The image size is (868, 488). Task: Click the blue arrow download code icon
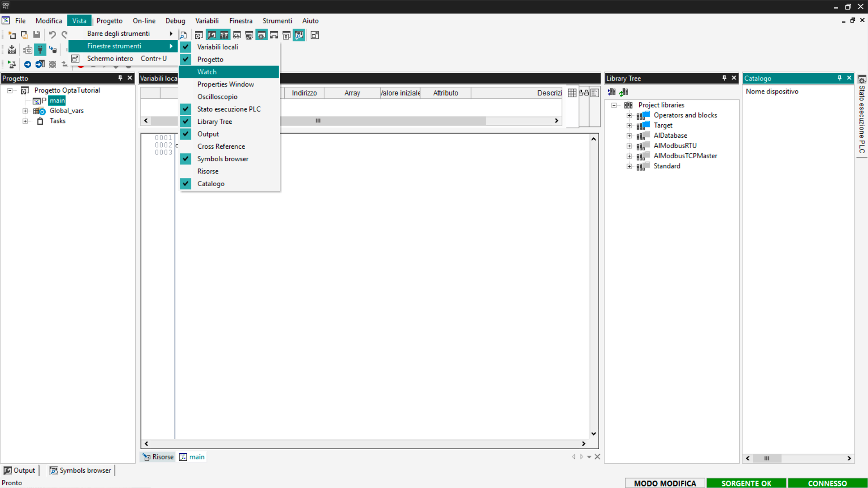coord(28,64)
